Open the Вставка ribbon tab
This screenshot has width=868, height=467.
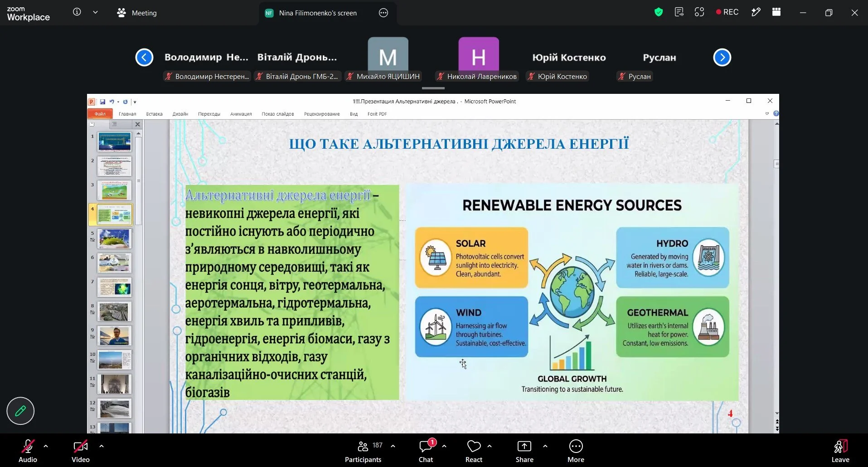154,114
